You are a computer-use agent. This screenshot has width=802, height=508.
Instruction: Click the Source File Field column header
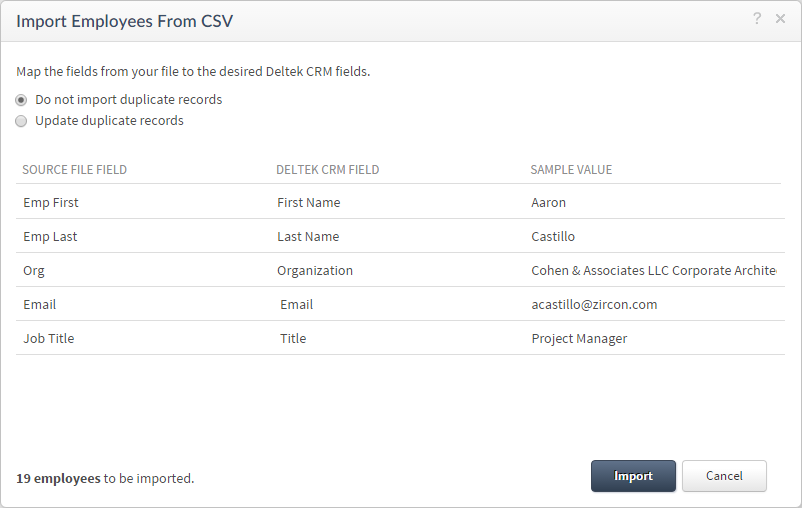(74, 169)
